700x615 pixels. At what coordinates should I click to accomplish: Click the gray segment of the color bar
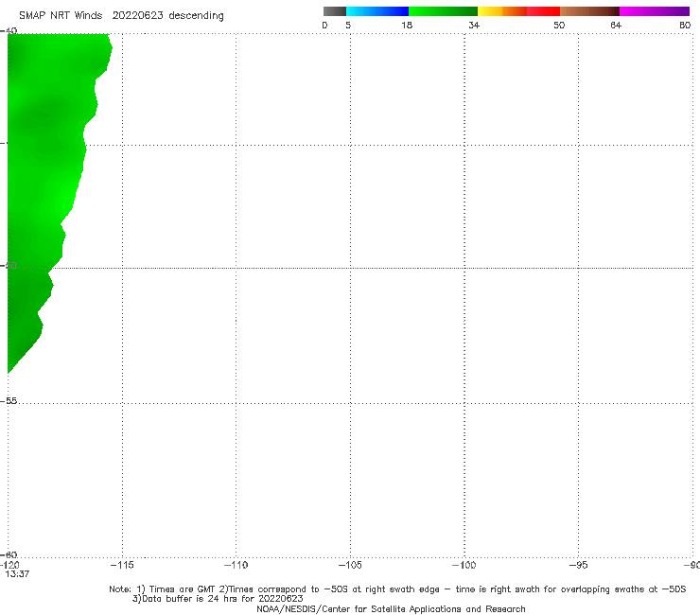click(x=334, y=11)
